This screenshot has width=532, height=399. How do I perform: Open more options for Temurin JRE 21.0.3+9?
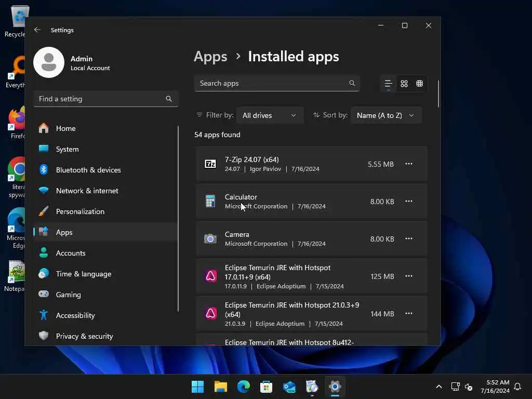409,313
